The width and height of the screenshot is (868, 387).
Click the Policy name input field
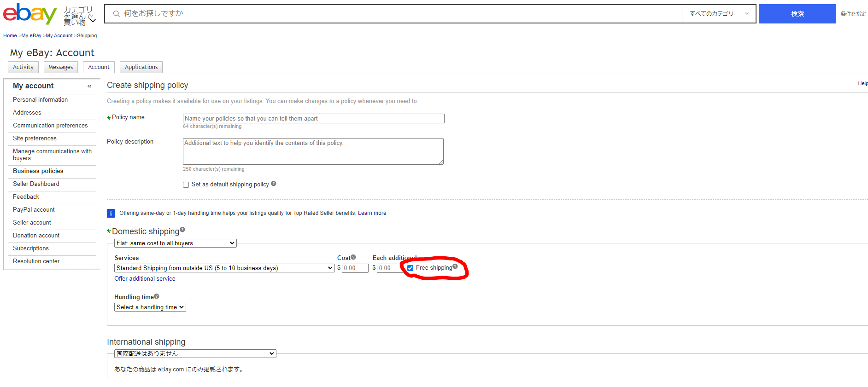(x=313, y=119)
